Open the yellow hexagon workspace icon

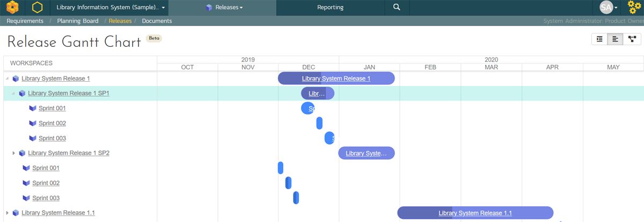point(37,8)
